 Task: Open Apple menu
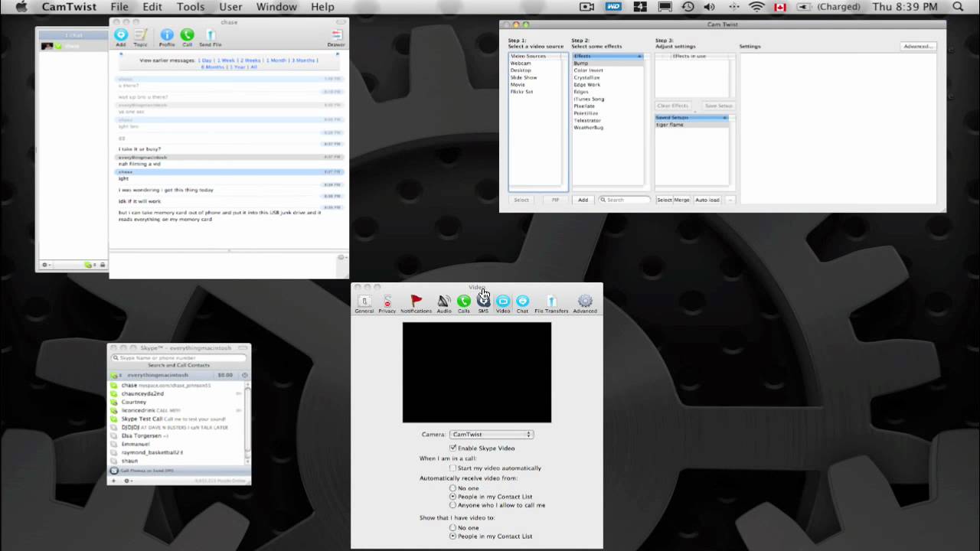click(x=21, y=7)
